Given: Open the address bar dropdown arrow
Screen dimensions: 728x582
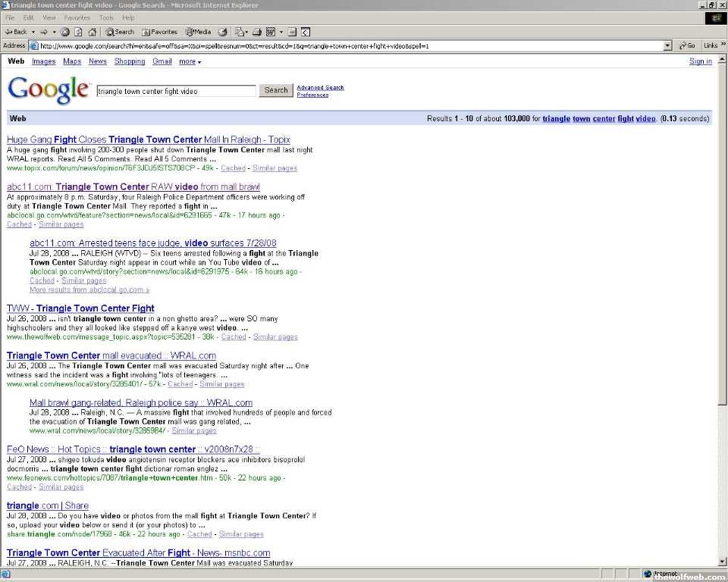Looking at the screenshot, I should pos(667,45).
